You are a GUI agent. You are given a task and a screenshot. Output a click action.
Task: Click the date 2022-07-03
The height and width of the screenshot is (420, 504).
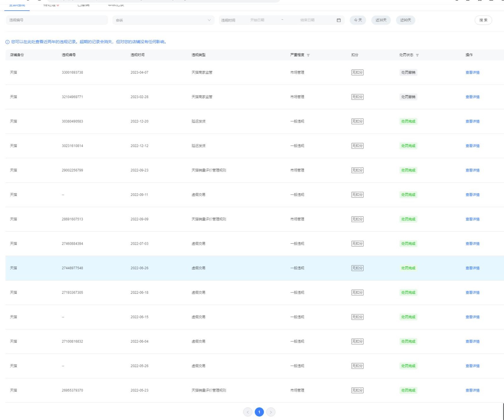140,244
